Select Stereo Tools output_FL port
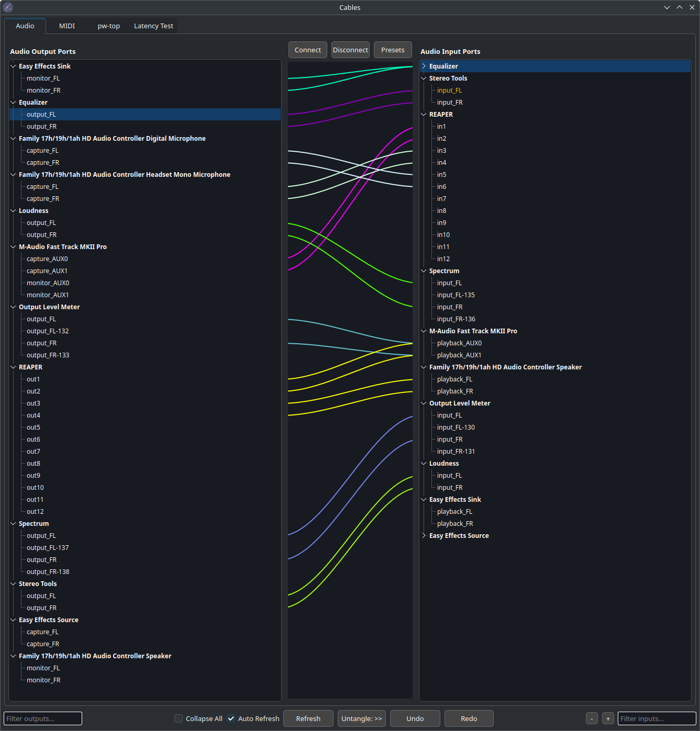Viewport: 700px width, 731px height. coord(41,596)
